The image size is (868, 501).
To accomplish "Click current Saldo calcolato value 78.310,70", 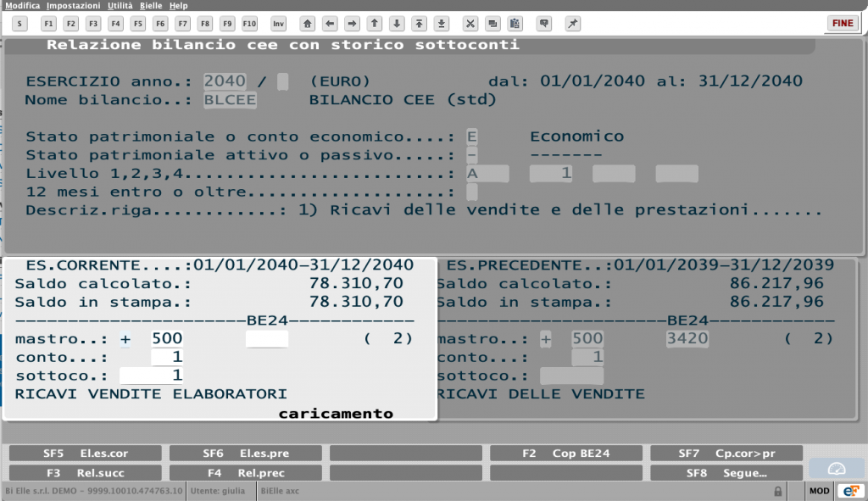I will point(356,283).
